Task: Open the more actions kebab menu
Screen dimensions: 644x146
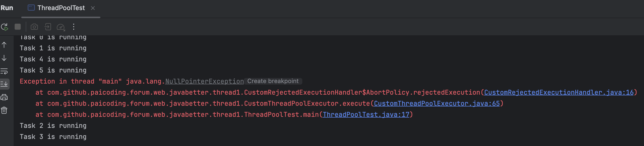Action: (x=74, y=27)
